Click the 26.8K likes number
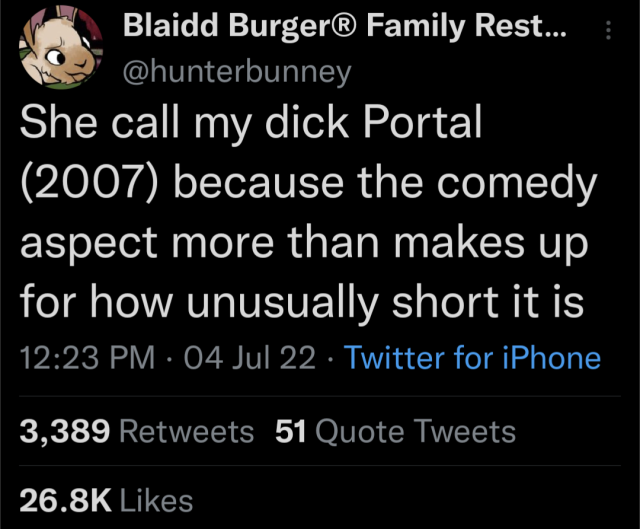Screen dimensions: 640x529 [x=63, y=499]
